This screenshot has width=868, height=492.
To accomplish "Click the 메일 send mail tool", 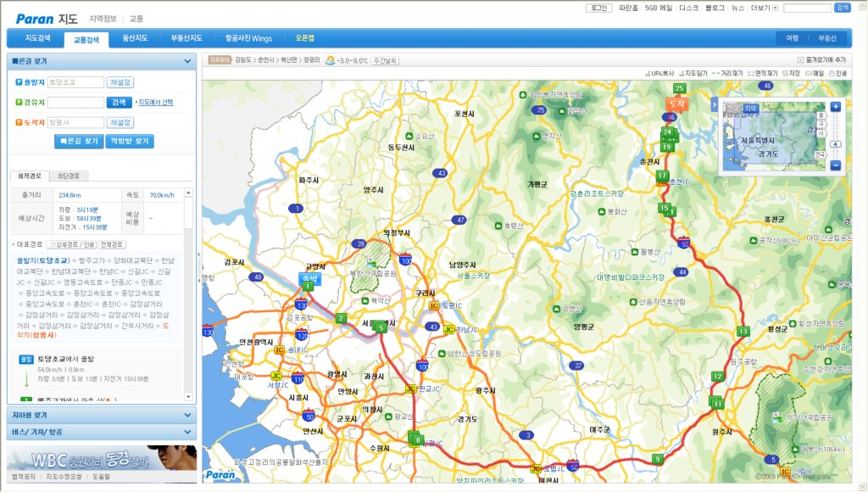I will pos(815,74).
